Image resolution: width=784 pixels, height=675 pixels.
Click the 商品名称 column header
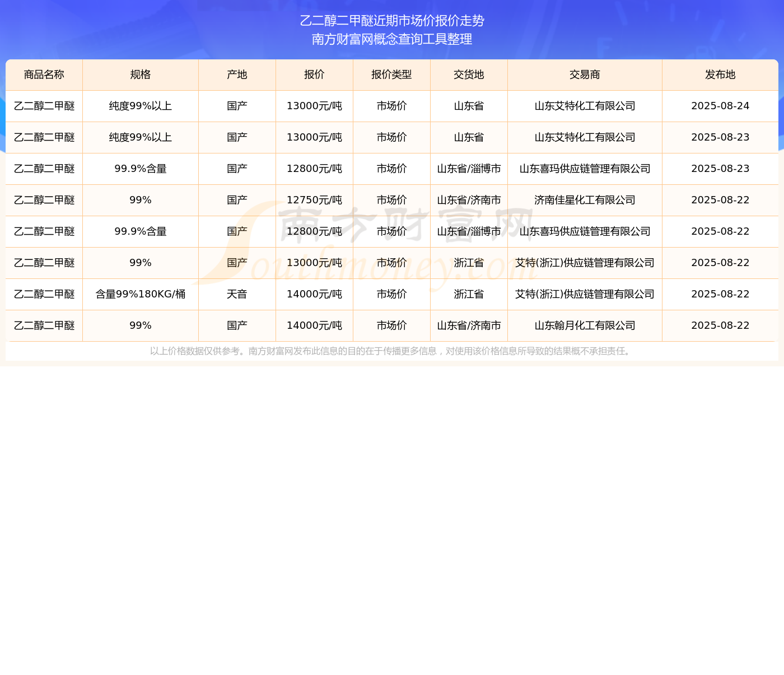pos(44,75)
